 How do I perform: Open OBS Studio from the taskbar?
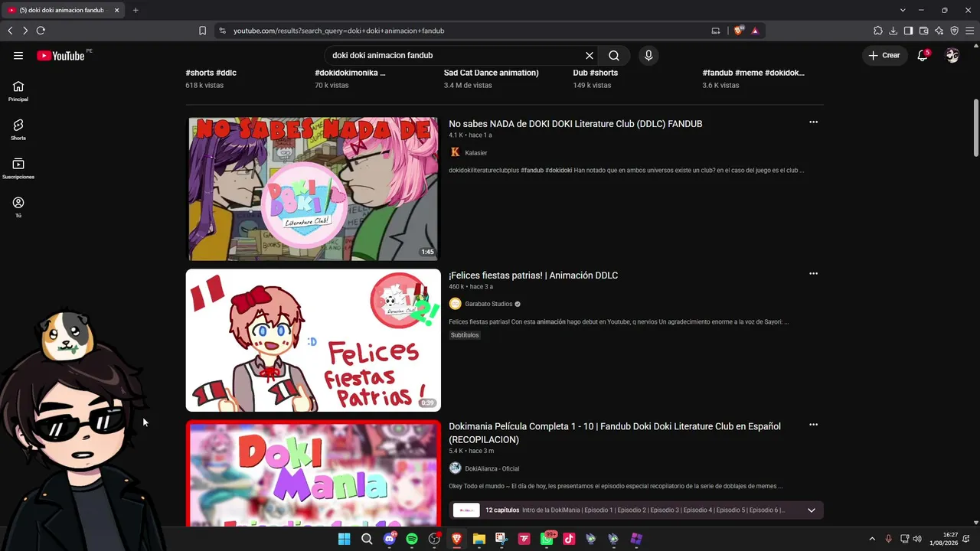click(x=434, y=539)
